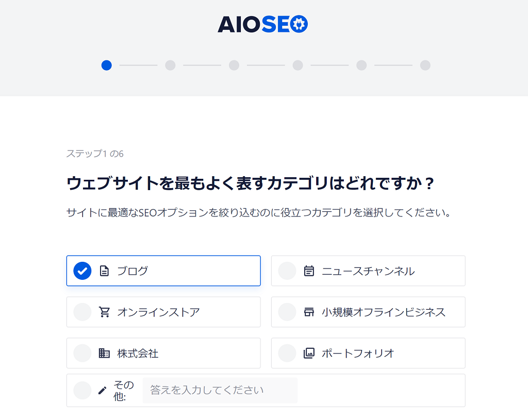Viewport: 528px width, 420px height.
Task: Select the ポートフォリオ radio circle
Action: 287,353
